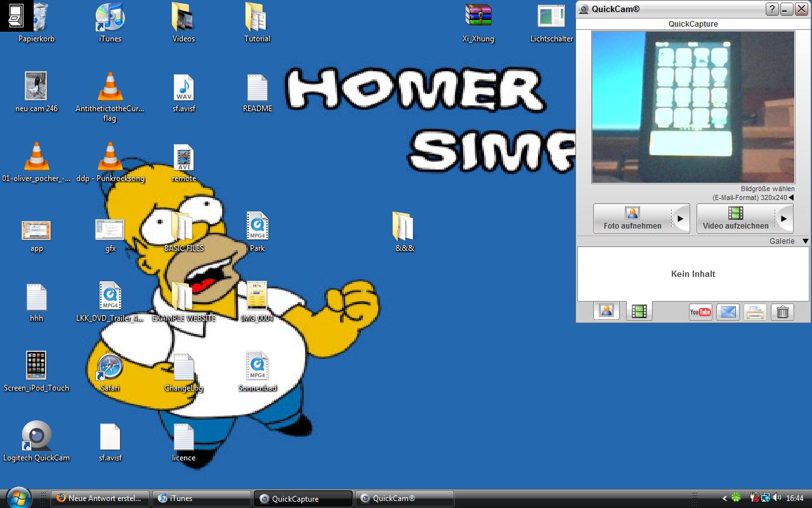The image size is (812, 508).
Task: Open the EXAMPLE WEBSITE folder
Action: tap(183, 302)
